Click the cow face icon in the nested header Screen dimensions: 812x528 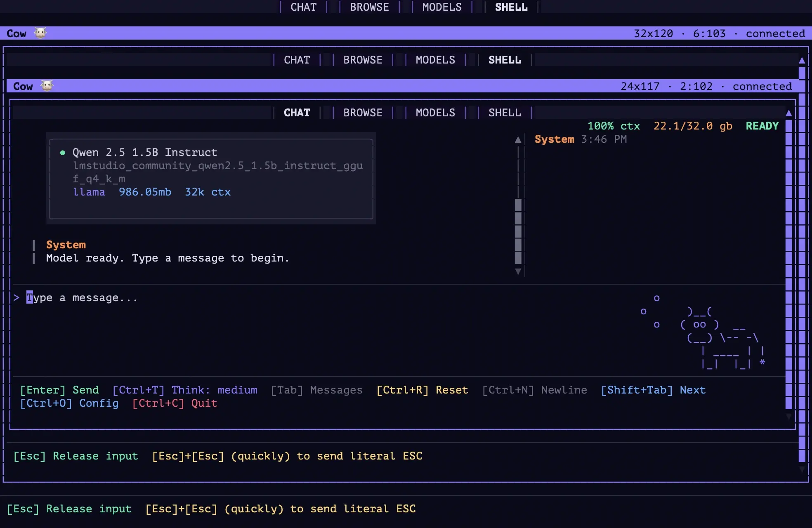click(x=47, y=86)
